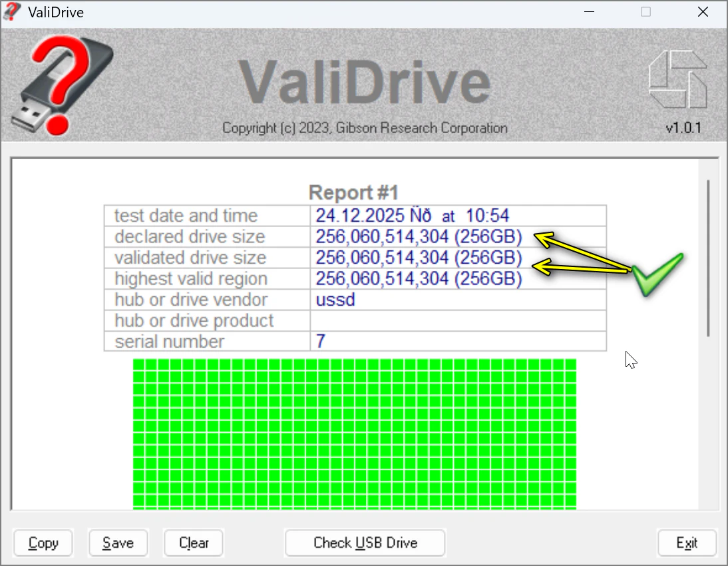This screenshot has height=566, width=728.
Task: Select the hub or drive vendor entry ussd
Action: tap(335, 300)
